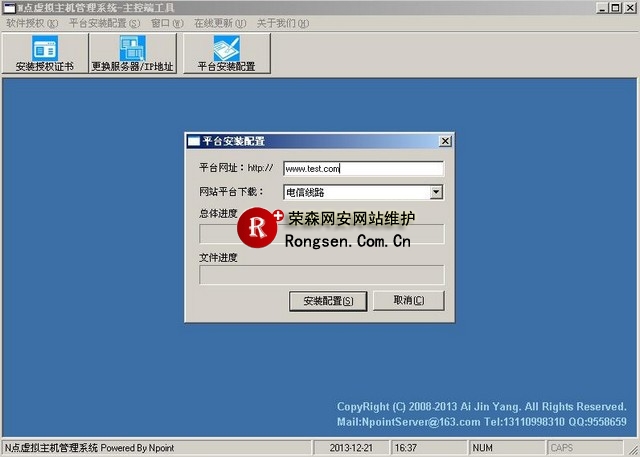This screenshot has width=640, height=457.
Task: Click the CAPS indicator in the status bar
Action: (x=562, y=448)
